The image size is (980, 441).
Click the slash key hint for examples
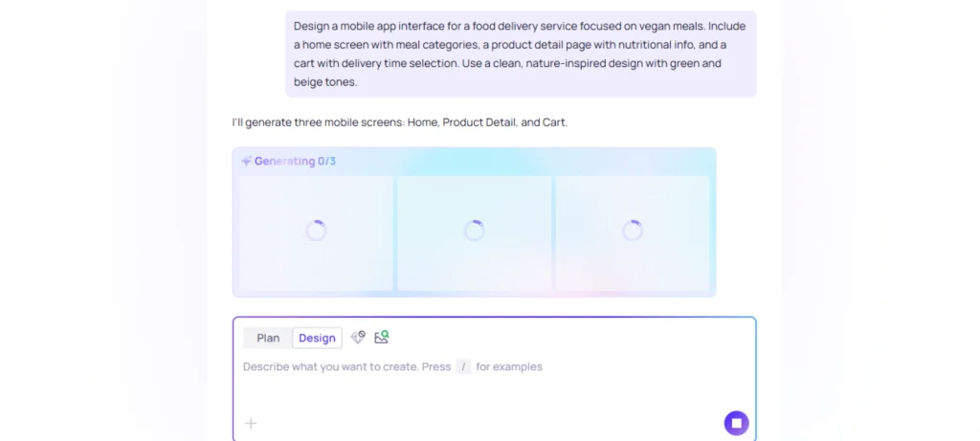[x=463, y=366]
